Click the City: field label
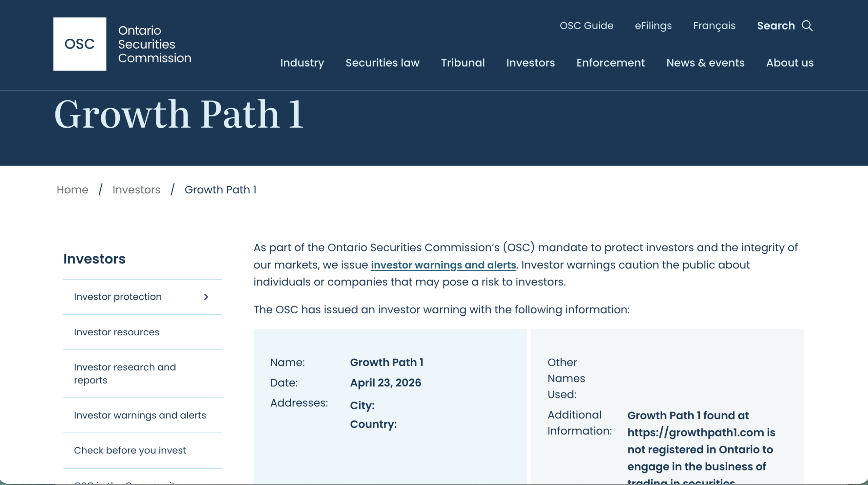This screenshot has height=485, width=868. [x=362, y=406]
